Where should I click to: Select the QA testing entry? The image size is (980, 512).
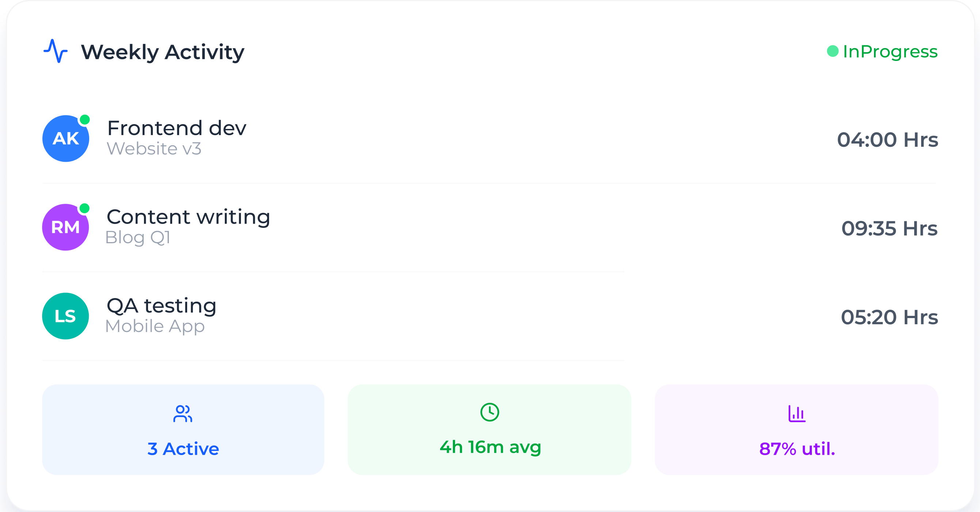[161, 306]
